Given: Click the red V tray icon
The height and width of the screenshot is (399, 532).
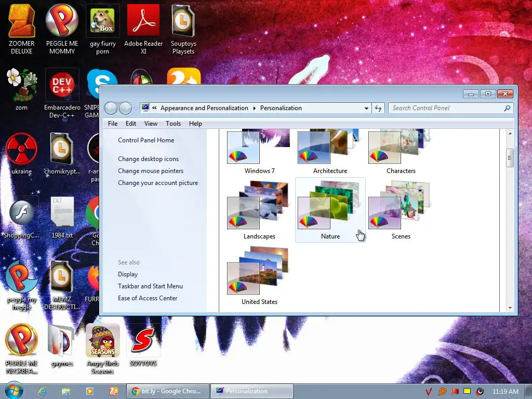Looking at the screenshot, I should point(429,392).
